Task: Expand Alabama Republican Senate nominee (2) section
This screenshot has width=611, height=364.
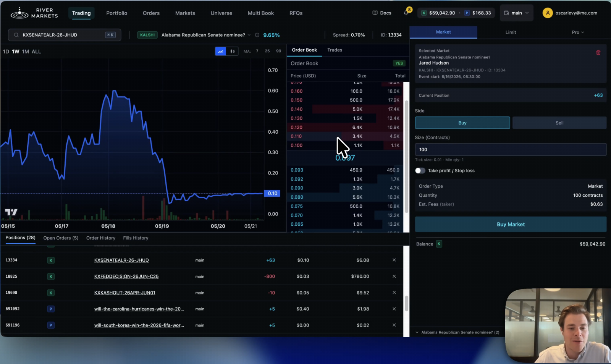Action: pos(457,332)
